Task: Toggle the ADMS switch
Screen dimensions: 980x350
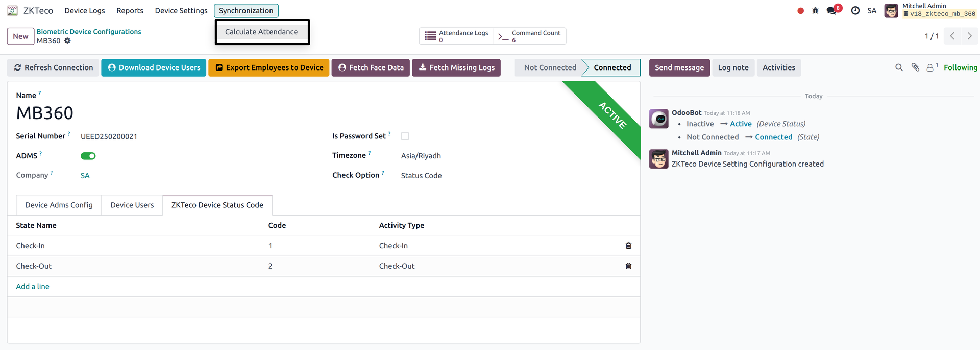Action: pos(88,156)
